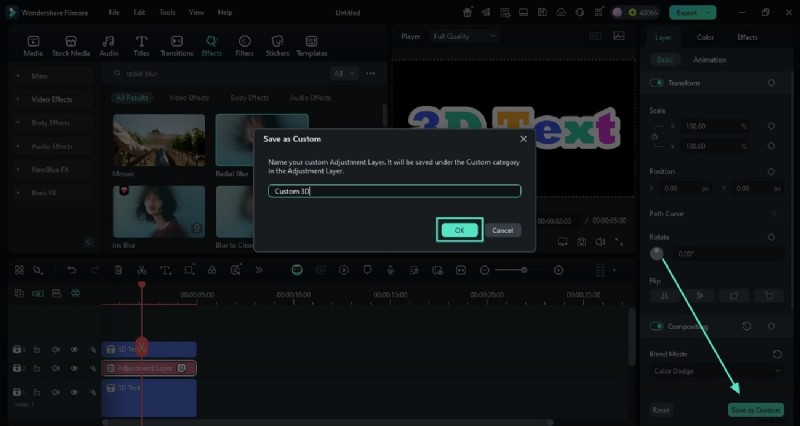800x426 pixels.
Task: Expand the Video Effects category
Action: pos(50,99)
